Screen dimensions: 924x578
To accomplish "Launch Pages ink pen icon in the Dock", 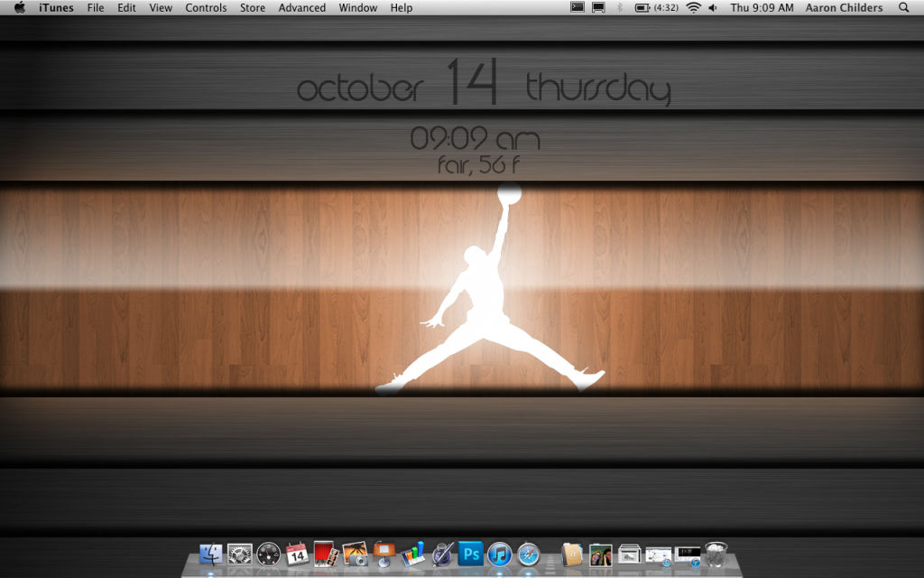I will pos(442,555).
